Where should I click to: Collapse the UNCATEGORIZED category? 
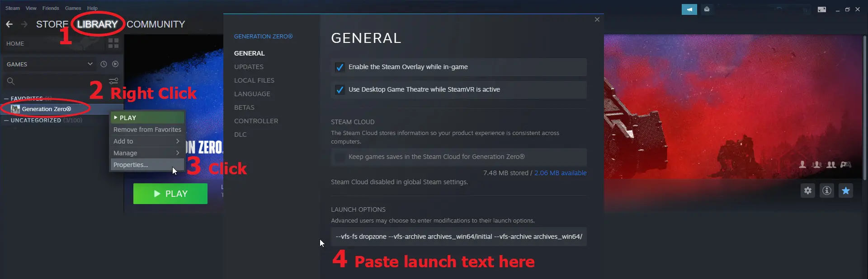click(7, 121)
